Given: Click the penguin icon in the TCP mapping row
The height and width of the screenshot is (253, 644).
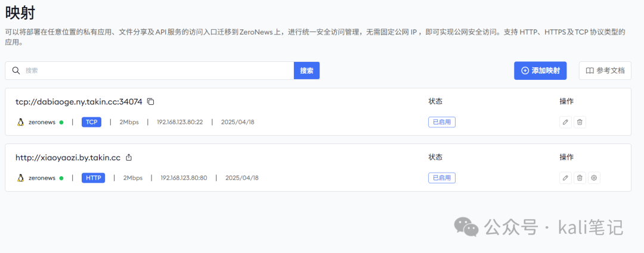Looking at the screenshot, I should pos(20,122).
